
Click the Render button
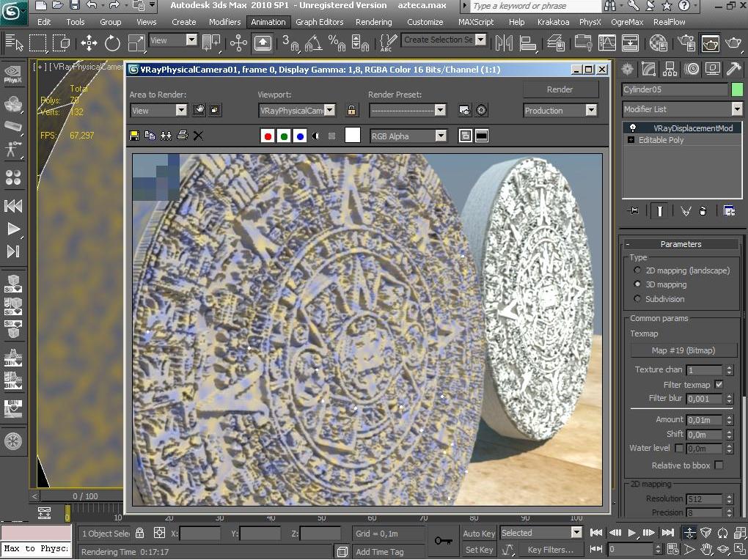pos(560,89)
